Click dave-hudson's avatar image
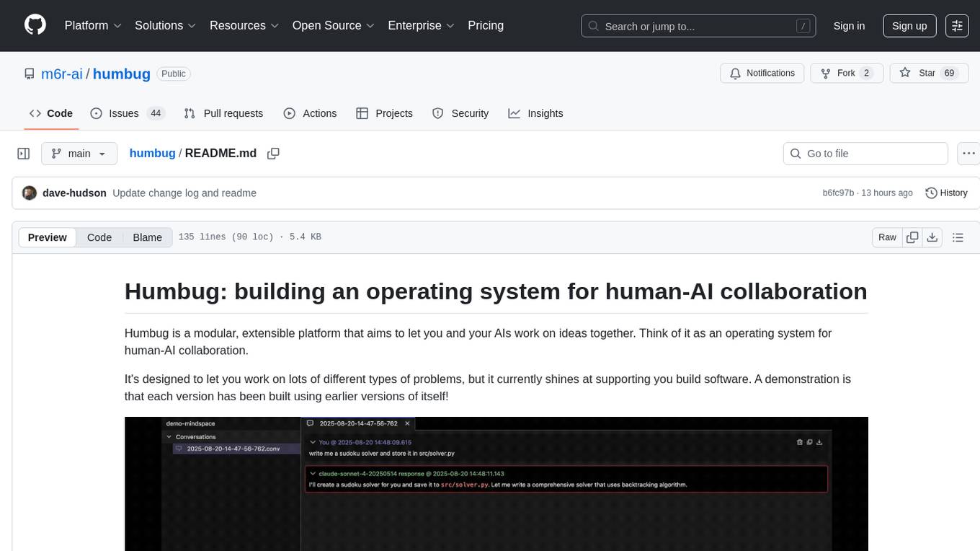Image resolution: width=980 pixels, height=551 pixels. (30, 193)
